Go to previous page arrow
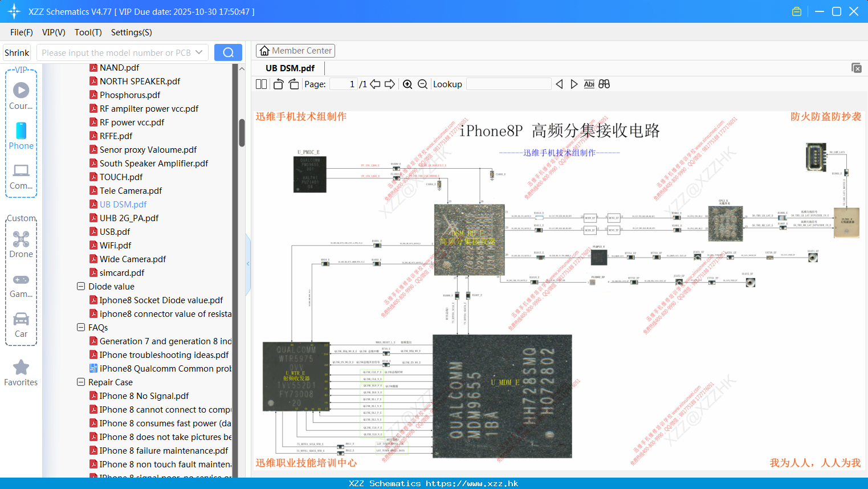 375,84
